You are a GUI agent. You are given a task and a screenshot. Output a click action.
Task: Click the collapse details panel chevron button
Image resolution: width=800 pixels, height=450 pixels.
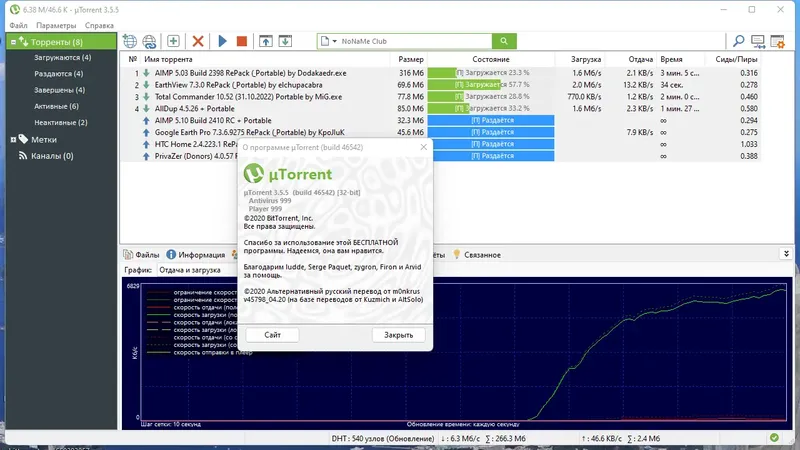786,254
